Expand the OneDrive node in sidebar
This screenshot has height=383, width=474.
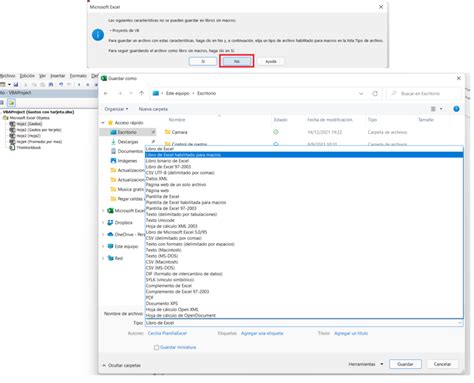103,234
